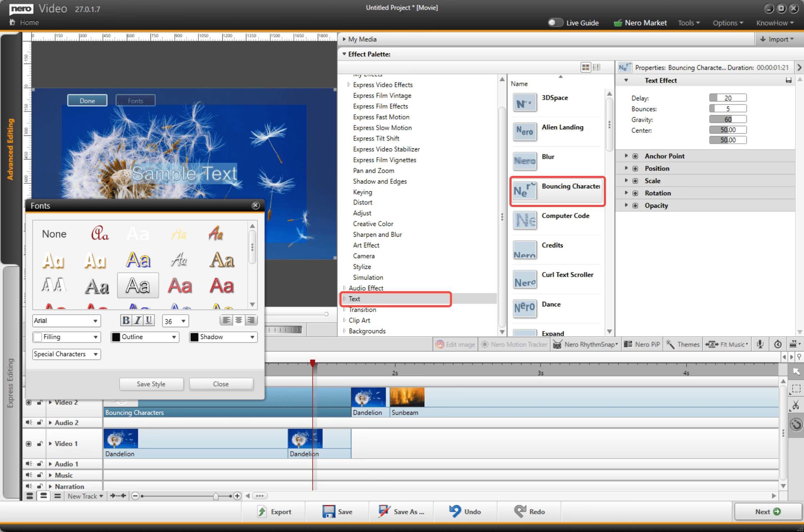
Task: Open the Options menu
Action: tap(728, 23)
